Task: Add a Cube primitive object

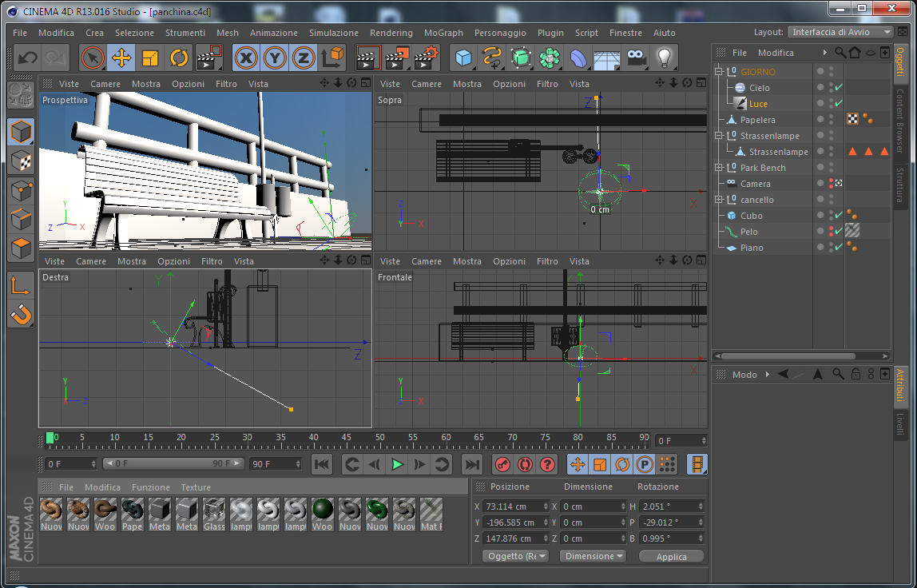Action: coord(463,58)
